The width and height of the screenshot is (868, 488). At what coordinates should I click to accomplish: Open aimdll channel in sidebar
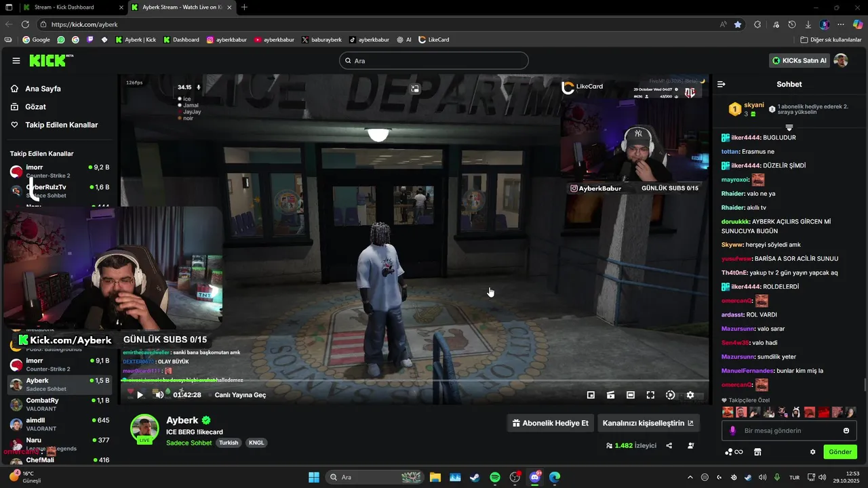point(59,424)
